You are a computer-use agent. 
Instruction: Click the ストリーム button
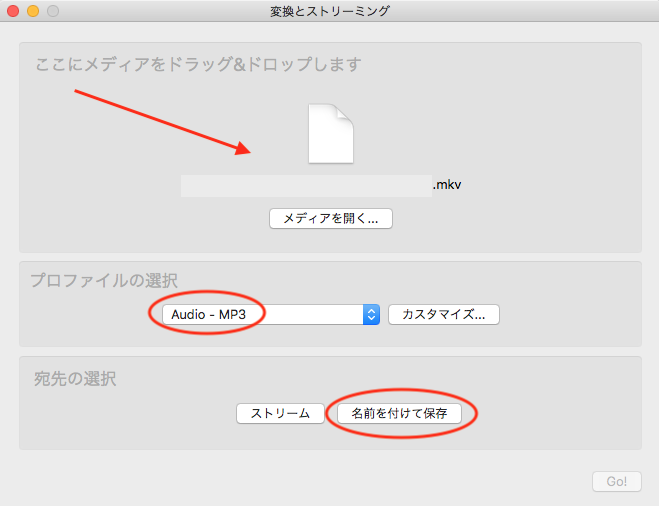click(x=280, y=414)
